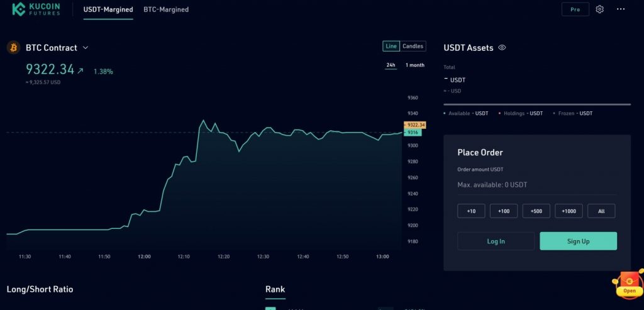Click the 9316 price marker on chart
Image resolution: width=644 pixels, height=310 pixels.
pyautogui.click(x=413, y=133)
